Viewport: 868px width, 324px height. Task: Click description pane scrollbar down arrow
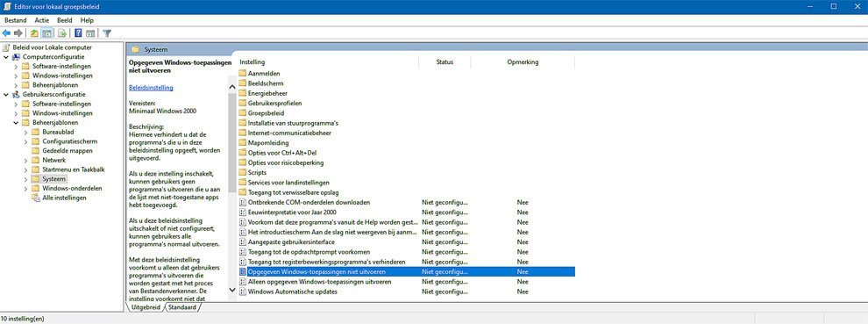pyautogui.click(x=232, y=289)
